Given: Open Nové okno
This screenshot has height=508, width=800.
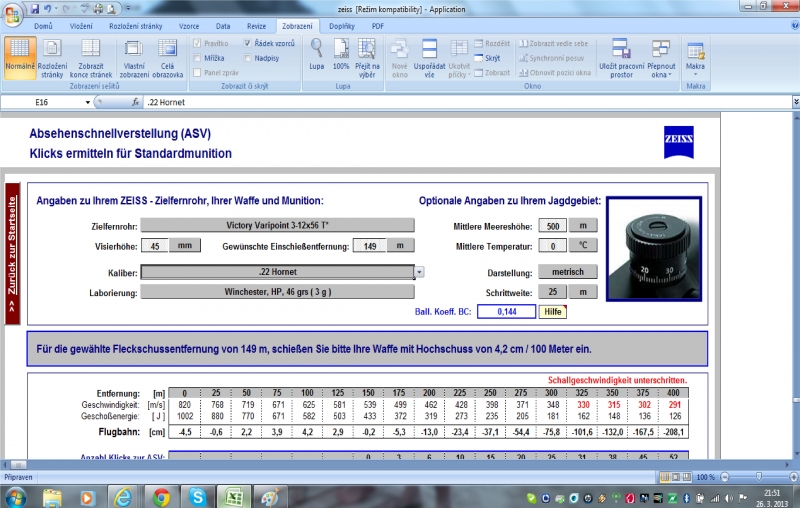Looking at the screenshot, I should [x=399, y=58].
